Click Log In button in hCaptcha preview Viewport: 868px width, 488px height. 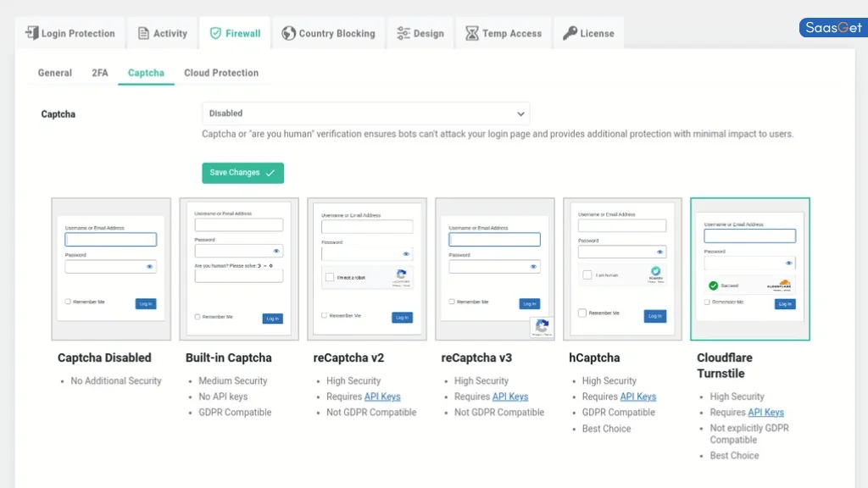[x=655, y=316]
